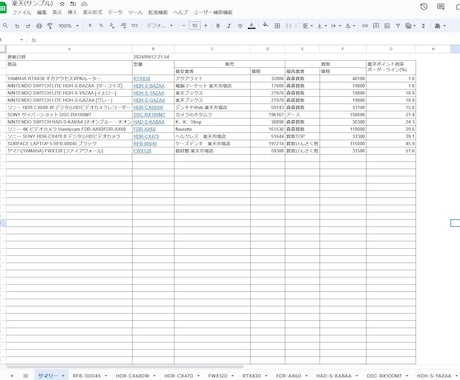Image resolution: width=460 pixels, height=380 pixels.
Task: Open the Sheets home icon
Action: (x=3, y=8)
